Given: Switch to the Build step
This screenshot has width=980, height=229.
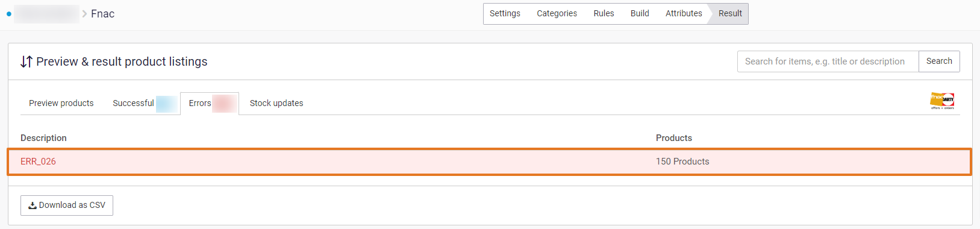Looking at the screenshot, I should click(640, 13).
